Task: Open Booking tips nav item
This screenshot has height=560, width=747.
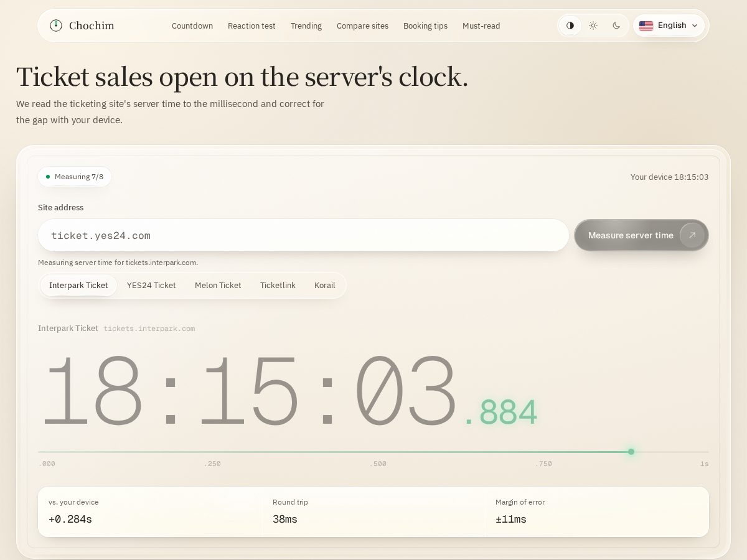Action: tap(425, 26)
